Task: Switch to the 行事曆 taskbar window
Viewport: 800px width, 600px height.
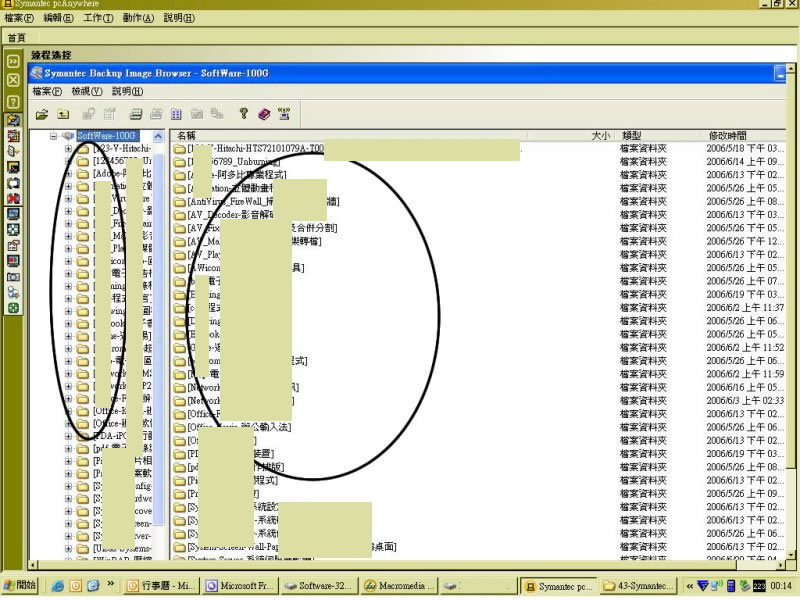Action: tap(161, 586)
